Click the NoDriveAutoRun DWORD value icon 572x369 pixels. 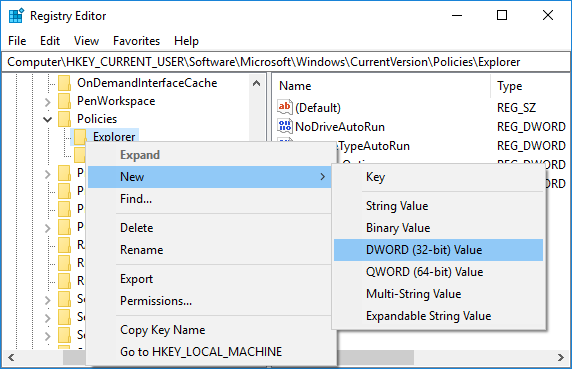click(x=285, y=126)
